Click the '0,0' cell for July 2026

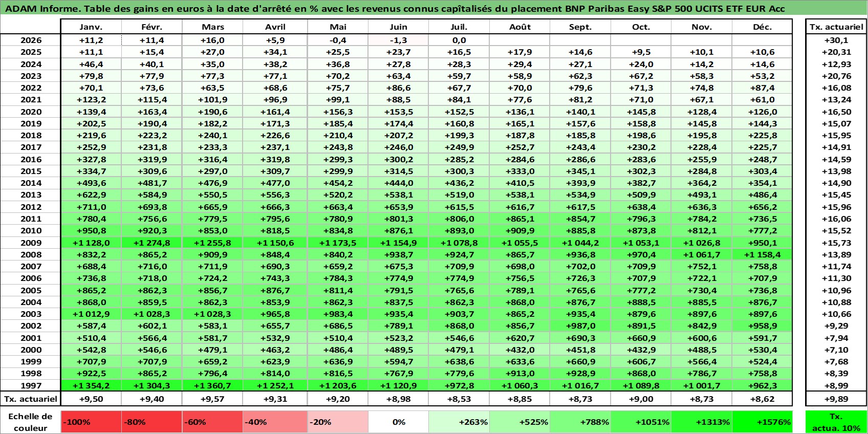coord(459,40)
